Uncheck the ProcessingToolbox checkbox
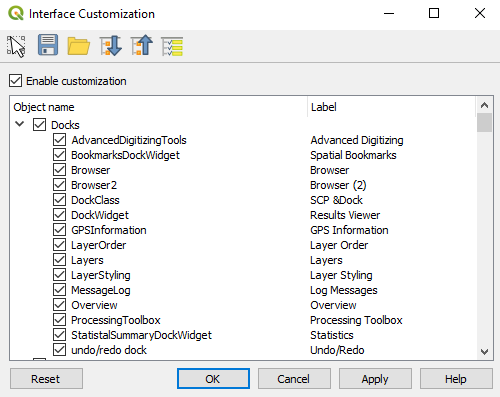 pos(59,320)
